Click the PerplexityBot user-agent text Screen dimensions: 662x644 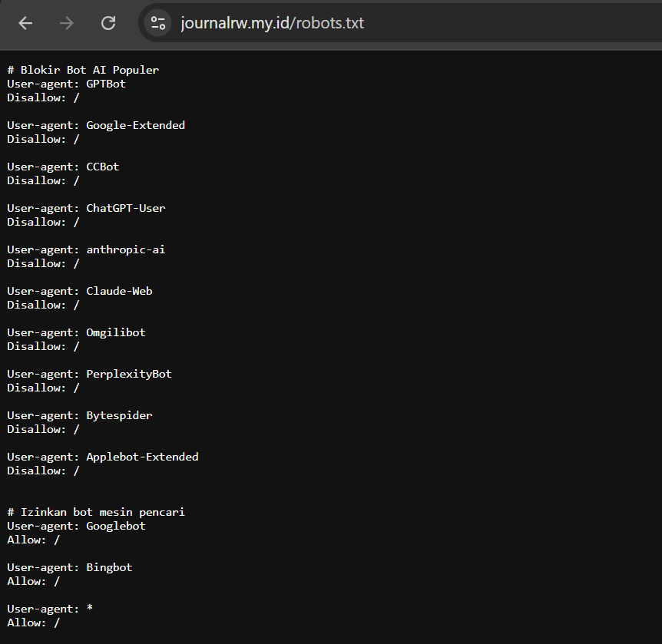point(129,374)
